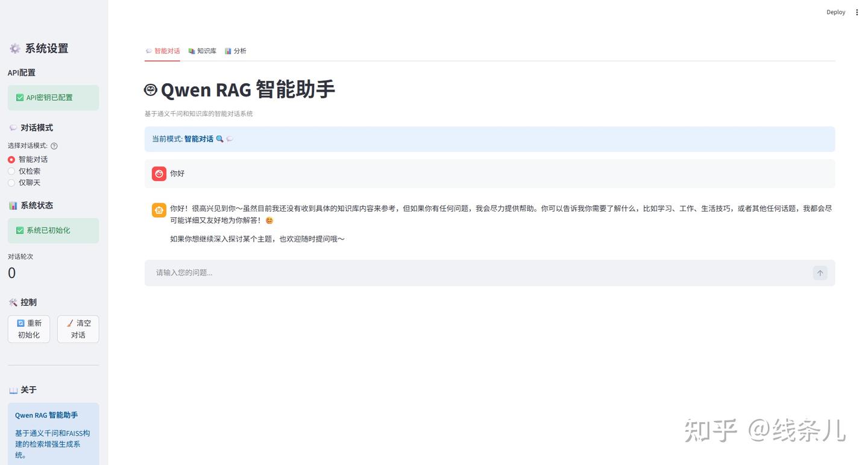Click the help icon beside 选择对话模式
The height and width of the screenshot is (465, 868).
(x=54, y=146)
